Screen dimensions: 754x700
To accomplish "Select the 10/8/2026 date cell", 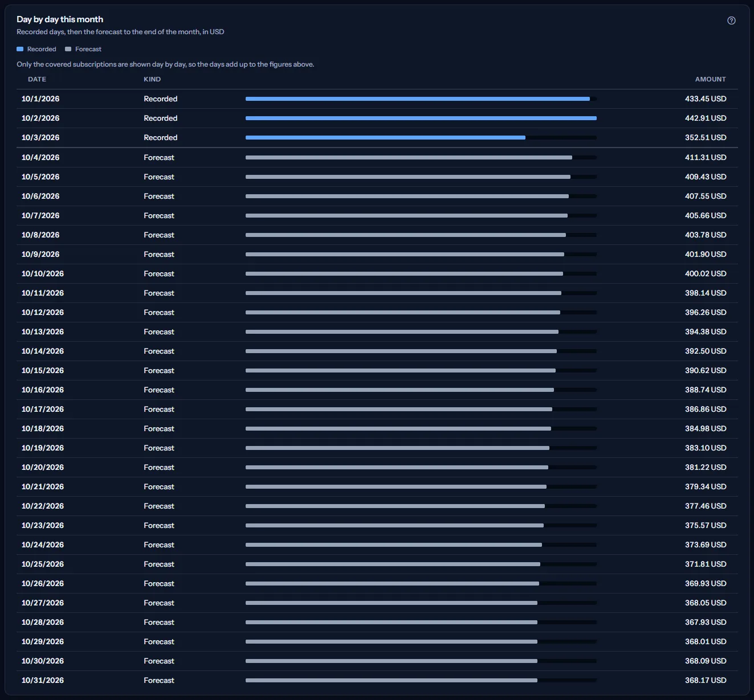I will tap(40, 235).
